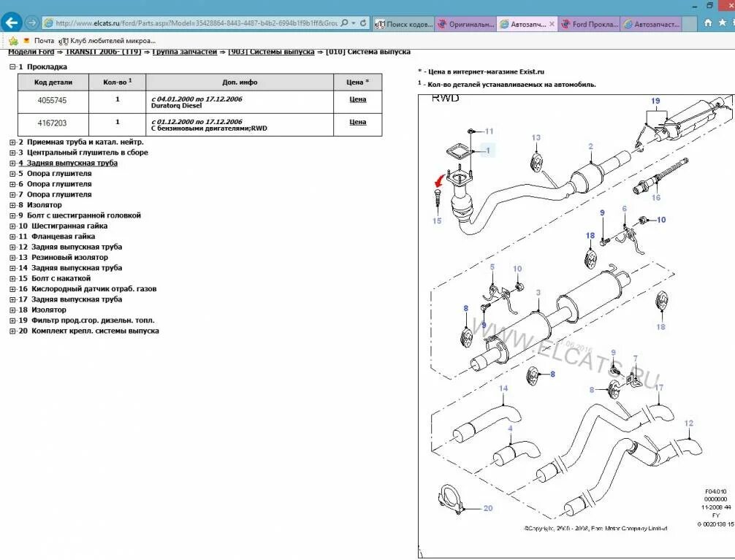Expand 3 Центральный глушитель в сборе
735x560 pixels.
click(x=12, y=153)
